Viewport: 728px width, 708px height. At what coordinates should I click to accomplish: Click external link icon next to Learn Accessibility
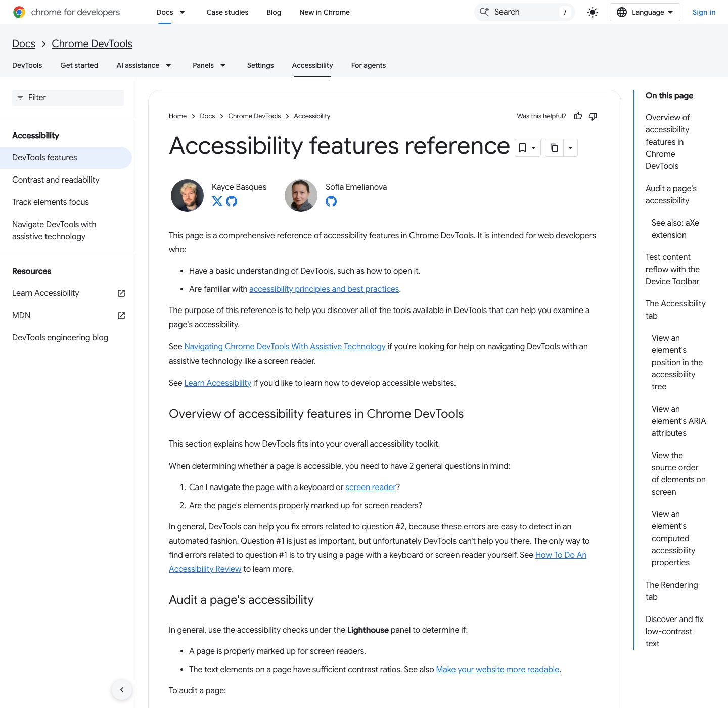121,293
